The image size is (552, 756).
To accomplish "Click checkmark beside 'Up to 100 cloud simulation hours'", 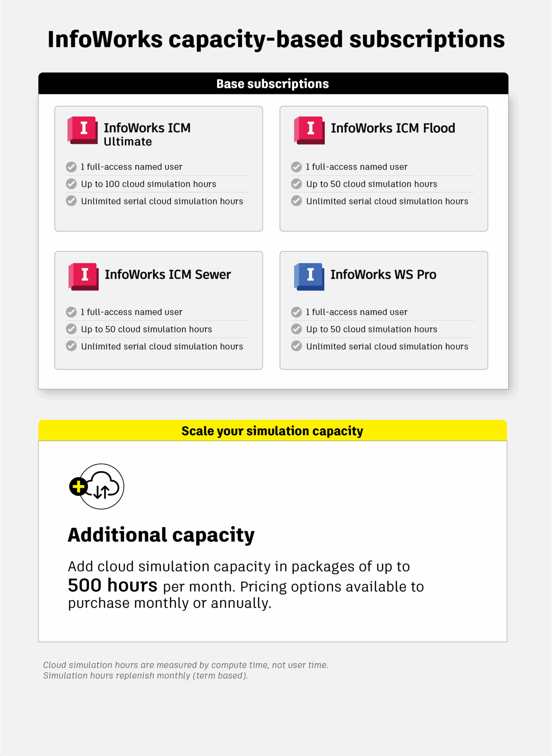I will pos(71,184).
